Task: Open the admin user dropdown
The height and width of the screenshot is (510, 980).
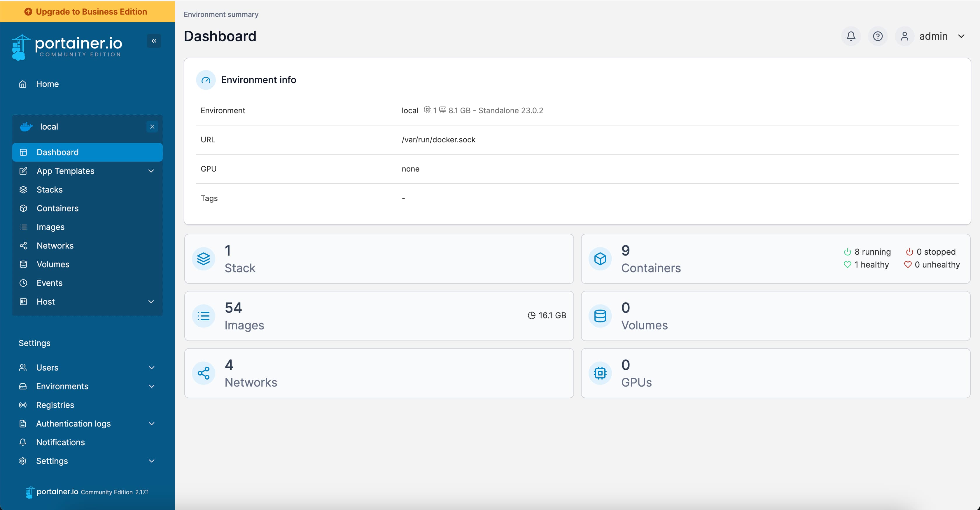Action: pos(934,36)
